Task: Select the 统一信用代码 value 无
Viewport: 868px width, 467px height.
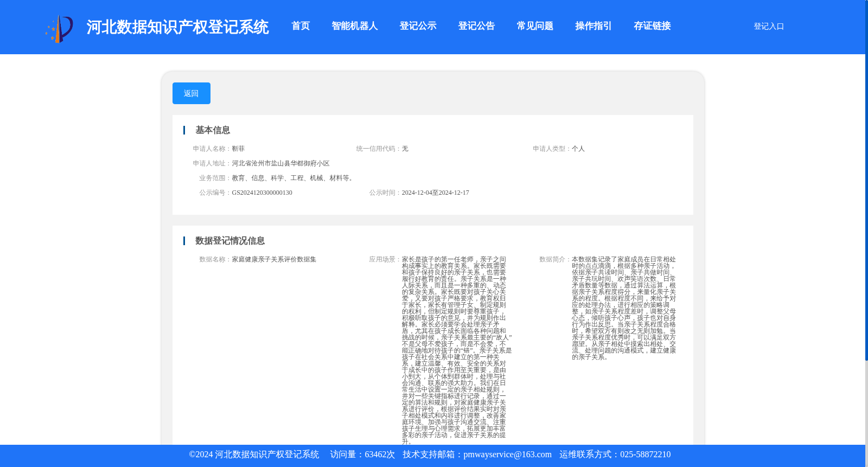Action: (405, 149)
